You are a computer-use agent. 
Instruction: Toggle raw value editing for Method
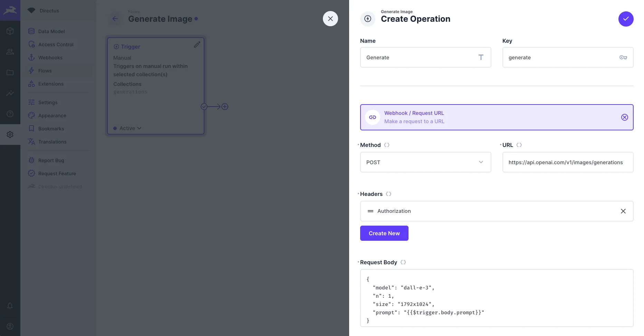(x=387, y=145)
